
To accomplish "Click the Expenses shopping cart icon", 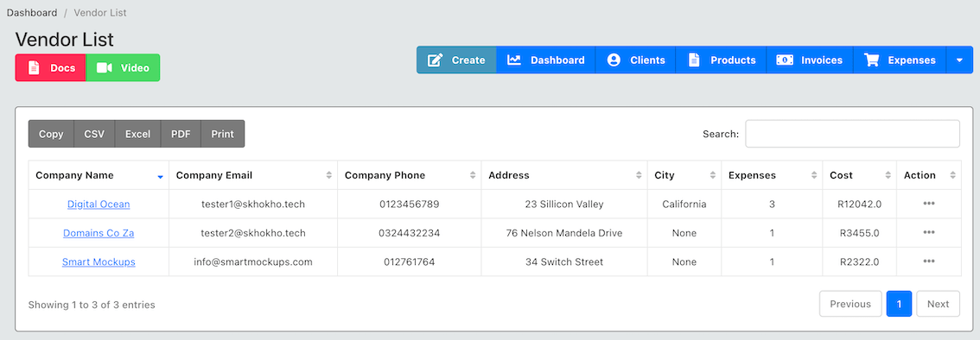I will pyautogui.click(x=871, y=60).
